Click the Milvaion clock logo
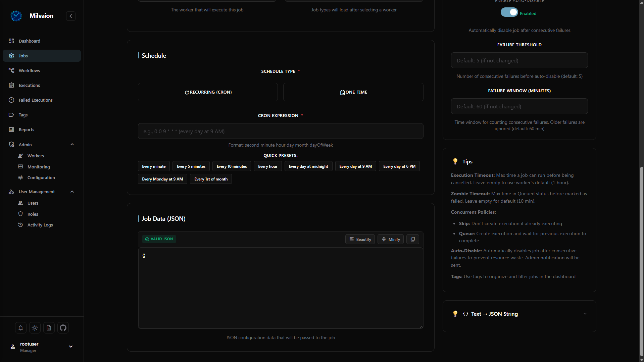 click(x=16, y=16)
